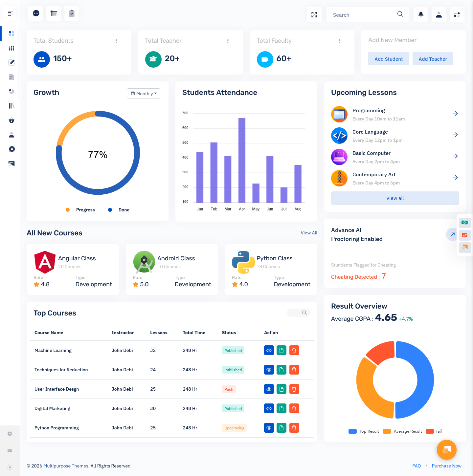Expand the Programming lesson arrow

(455, 114)
